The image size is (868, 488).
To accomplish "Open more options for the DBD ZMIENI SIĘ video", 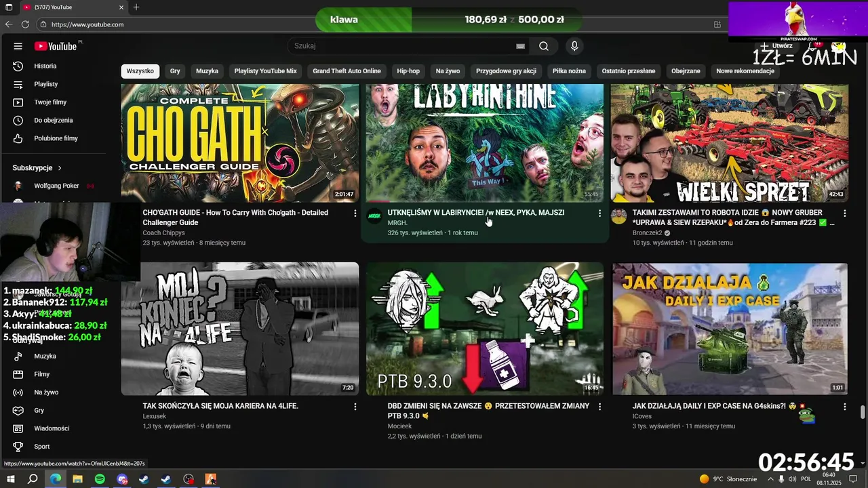I will click(x=599, y=407).
